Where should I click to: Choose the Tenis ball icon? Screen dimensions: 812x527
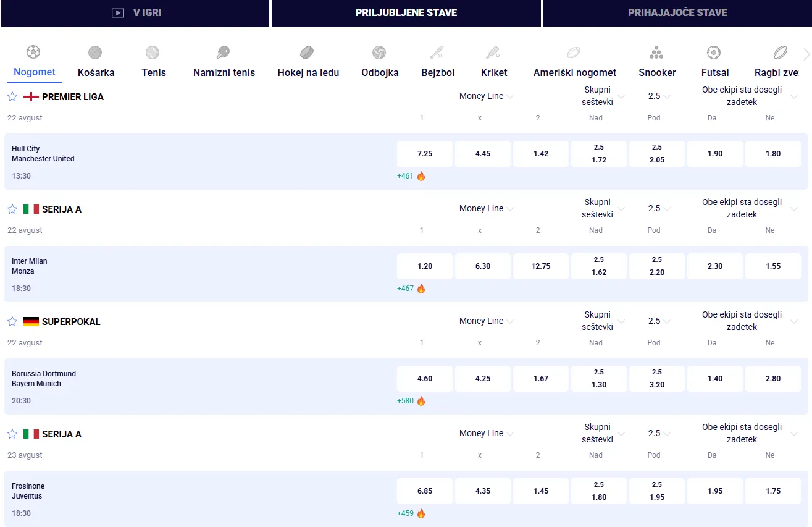[x=153, y=53]
